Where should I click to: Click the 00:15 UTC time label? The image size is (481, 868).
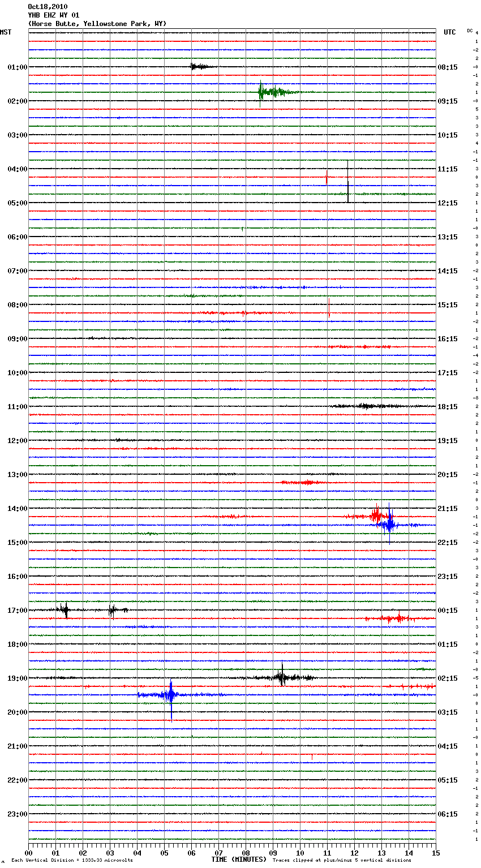coord(448,611)
